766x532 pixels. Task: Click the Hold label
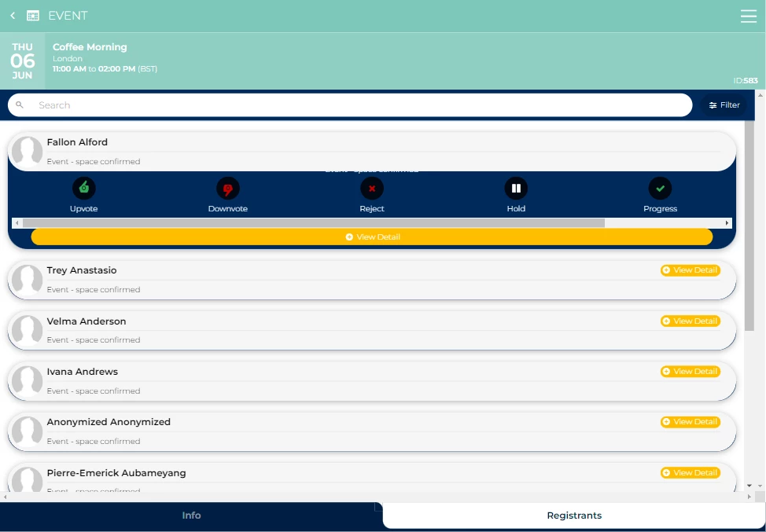516,208
